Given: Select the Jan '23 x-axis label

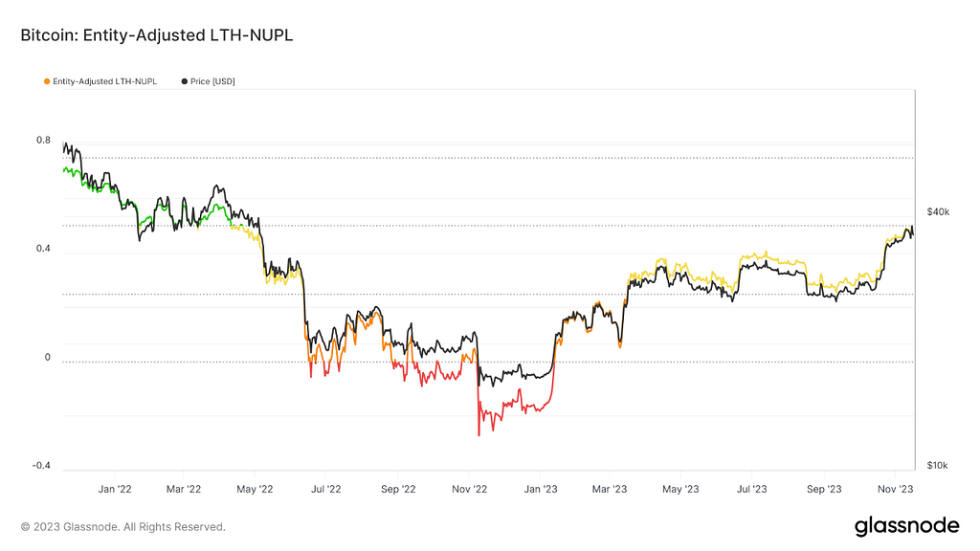Looking at the screenshot, I should click(541, 489).
